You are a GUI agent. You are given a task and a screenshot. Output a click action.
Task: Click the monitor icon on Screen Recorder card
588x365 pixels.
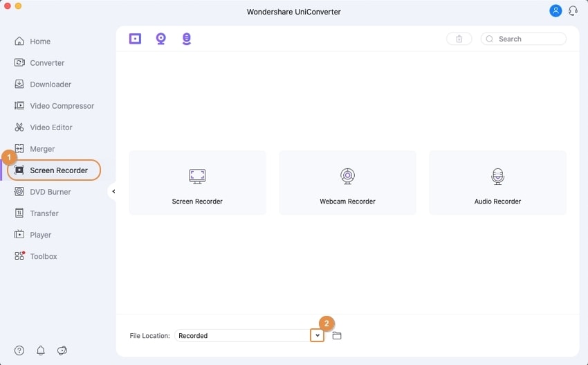tap(197, 176)
